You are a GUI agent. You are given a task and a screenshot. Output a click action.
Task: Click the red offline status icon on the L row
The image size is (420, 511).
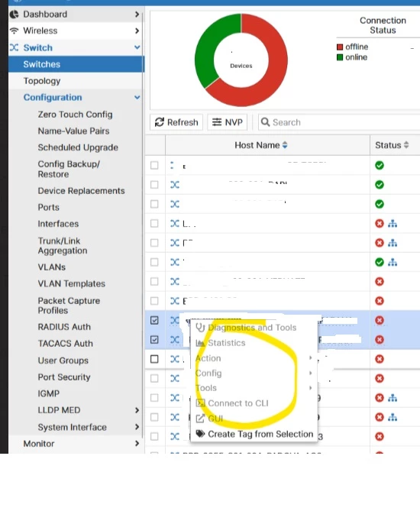tap(380, 224)
